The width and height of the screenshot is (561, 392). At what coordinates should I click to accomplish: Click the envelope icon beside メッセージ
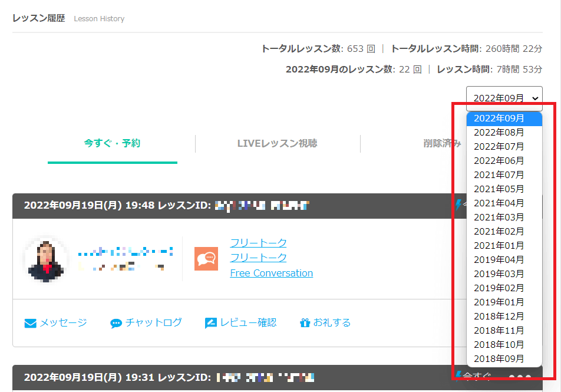31,323
